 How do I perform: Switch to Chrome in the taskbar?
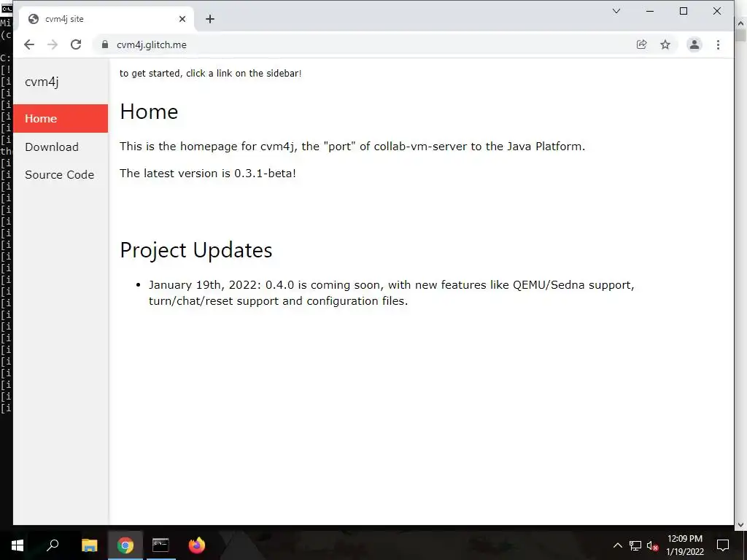click(125, 545)
